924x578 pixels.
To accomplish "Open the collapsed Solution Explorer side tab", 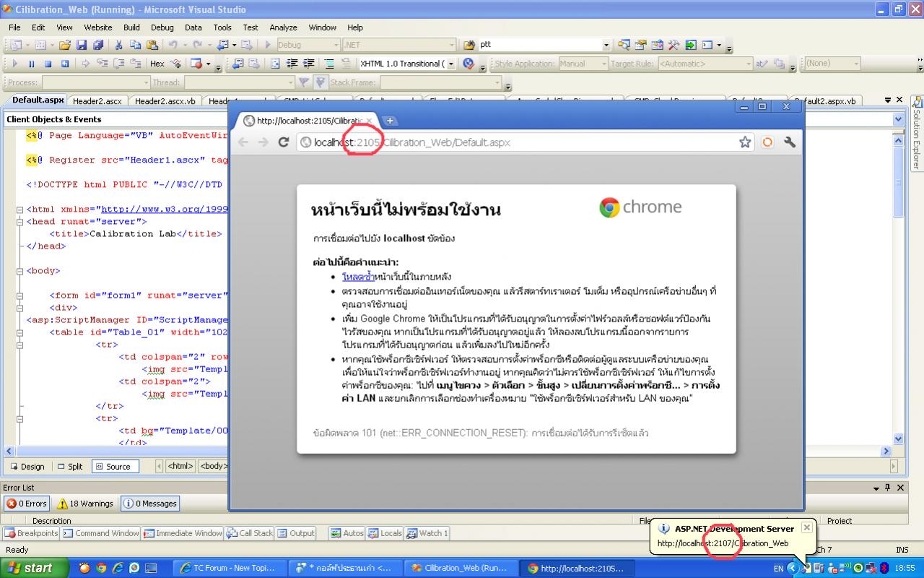I will [x=916, y=134].
